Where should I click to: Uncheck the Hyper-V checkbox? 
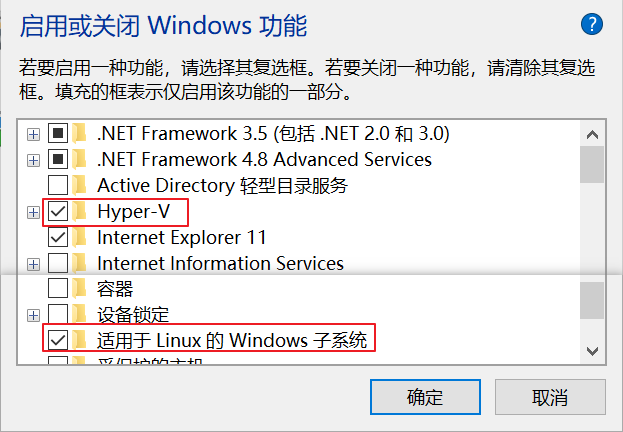click(x=58, y=211)
